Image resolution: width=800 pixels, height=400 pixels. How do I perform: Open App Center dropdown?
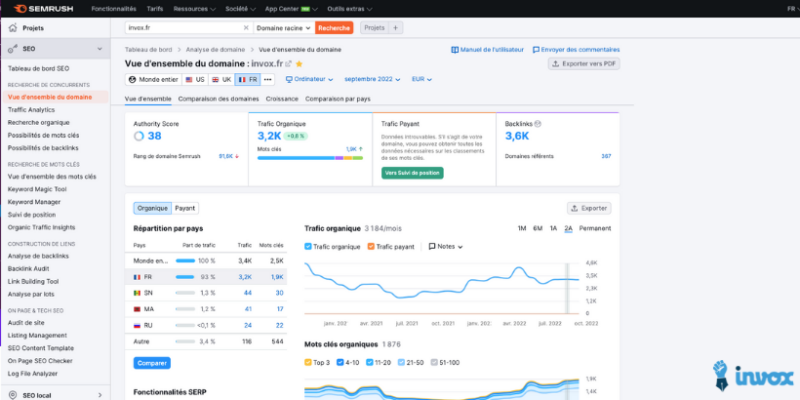291,9
